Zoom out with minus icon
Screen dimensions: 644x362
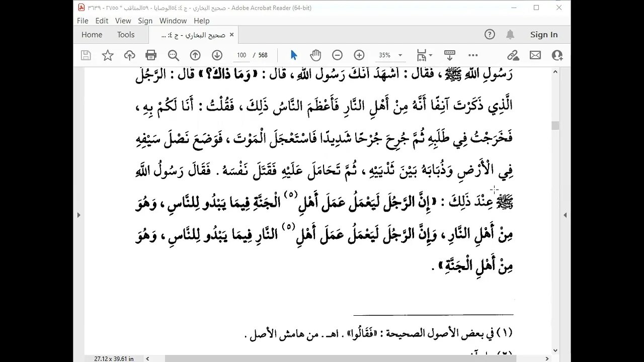coord(337,55)
